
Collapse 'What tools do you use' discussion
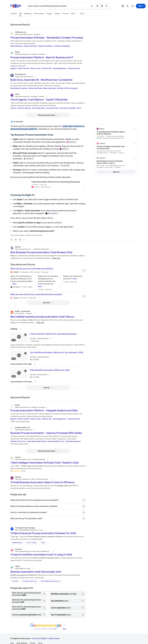84,270
